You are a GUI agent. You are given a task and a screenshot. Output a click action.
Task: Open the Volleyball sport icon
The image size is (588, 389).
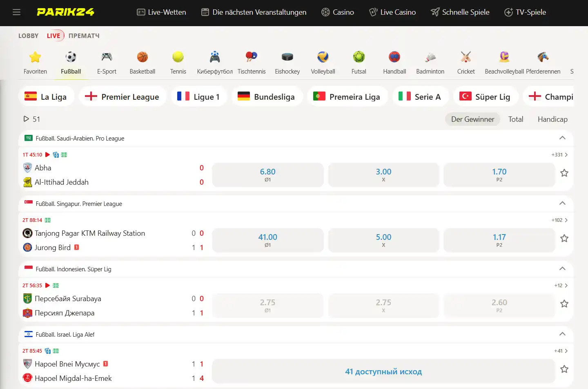point(323,57)
